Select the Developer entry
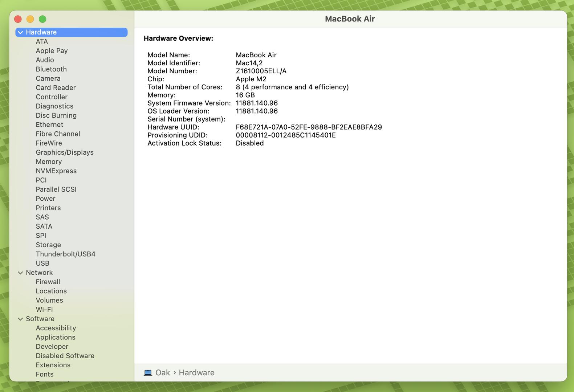Image resolution: width=574 pixels, height=392 pixels. pos(52,347)
